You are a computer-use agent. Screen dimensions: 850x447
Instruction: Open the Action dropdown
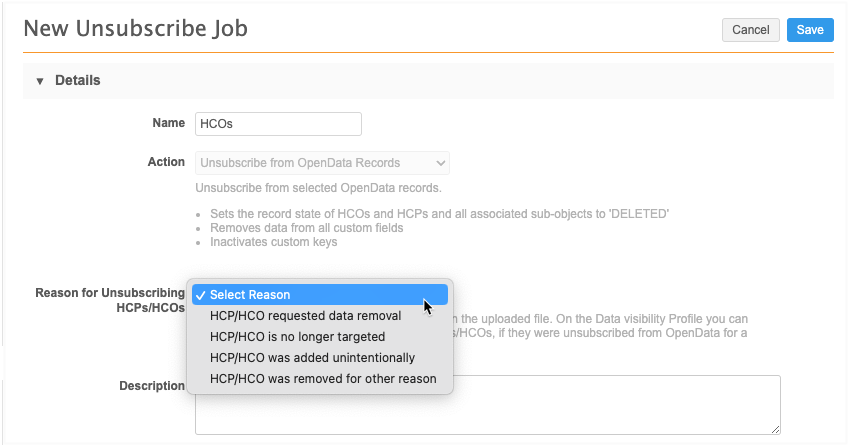coord(322,163)
